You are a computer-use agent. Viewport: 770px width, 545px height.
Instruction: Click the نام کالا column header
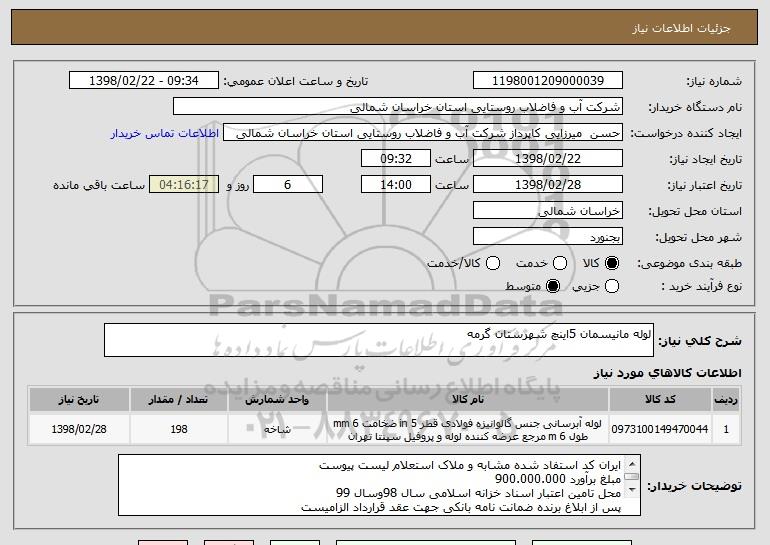point(468,399)
